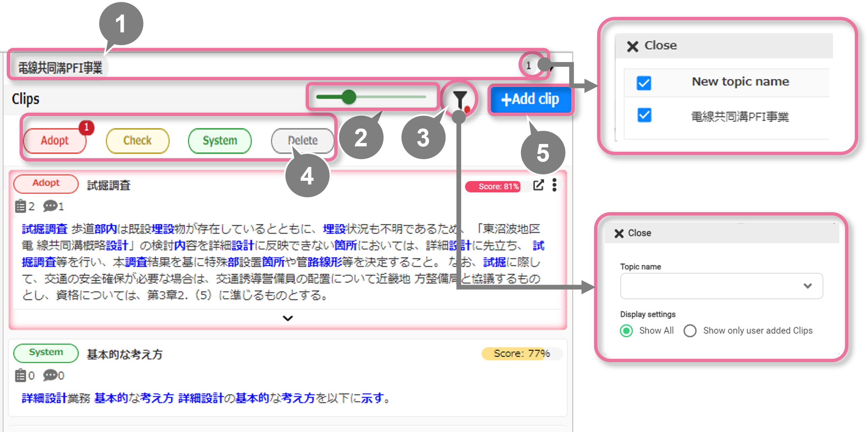This screenshot has width=868, height=432.
Task: Click the +Add clip button
Action: point(530,99)
